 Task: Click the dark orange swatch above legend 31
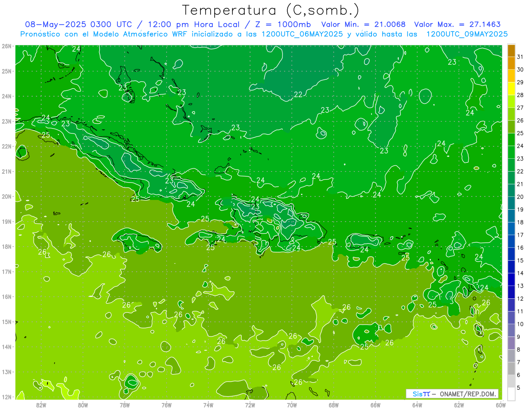pyautogui.click(x=511, y=51)
